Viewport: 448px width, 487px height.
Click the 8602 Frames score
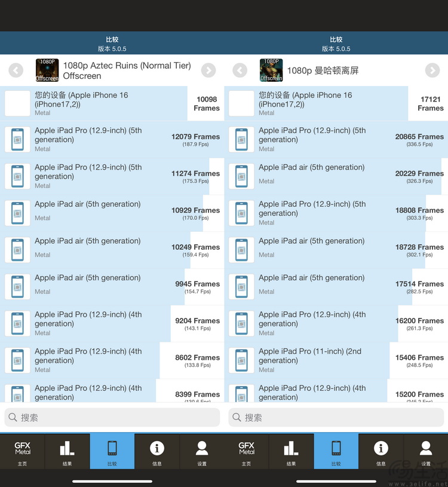(x=198, y=357)
